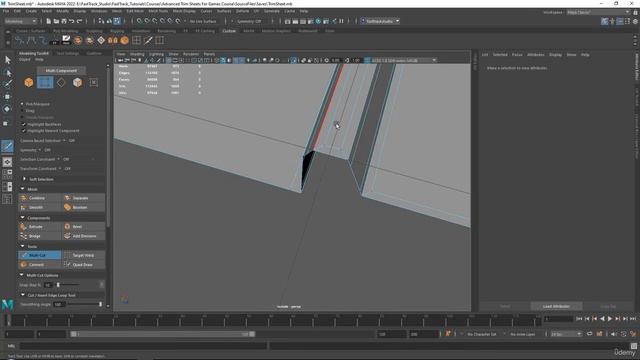Activate the Quad Draw tool
Image resolution: width=640 pixels, height=360 pixels.
point(83,264)
